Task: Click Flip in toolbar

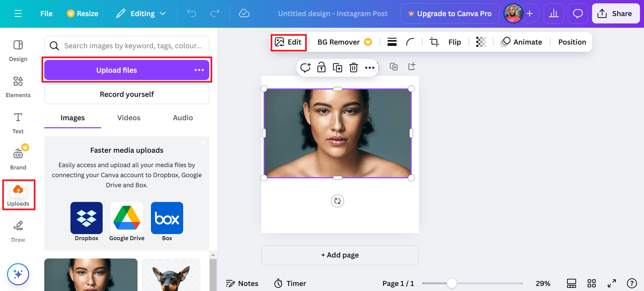Action: tap(455, 42)
